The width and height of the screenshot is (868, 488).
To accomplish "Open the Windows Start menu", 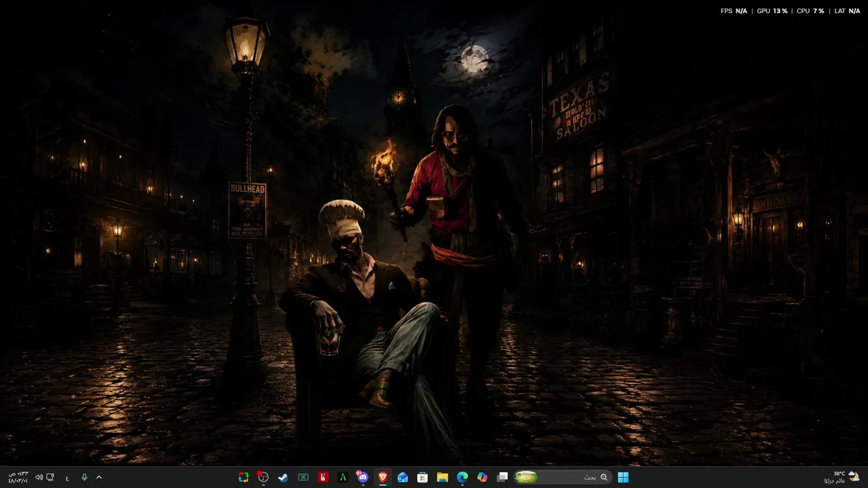I will (x=623, y=477).
